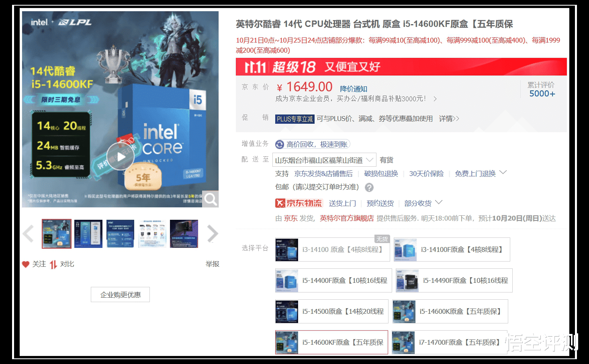Click the recycle icon next to 高价回收
Viewport: 589px width, 364px height.
click(x=279, y=144)
